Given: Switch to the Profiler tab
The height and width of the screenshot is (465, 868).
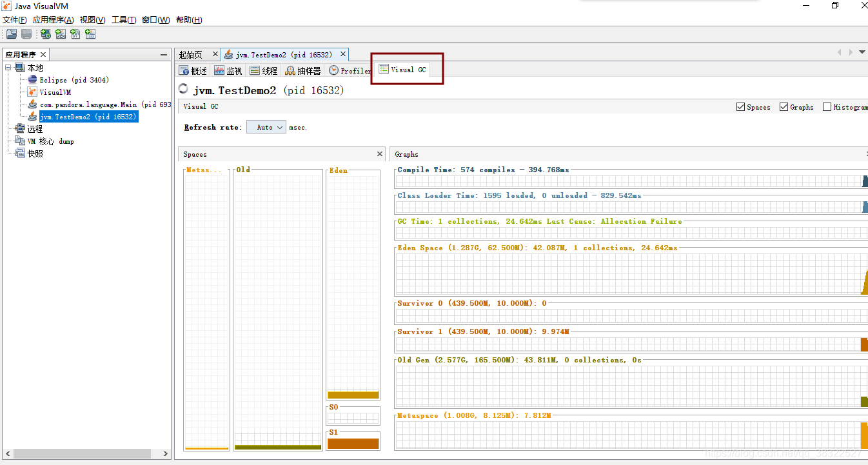Looking at the screenshot, I should (x=350, y=71).
